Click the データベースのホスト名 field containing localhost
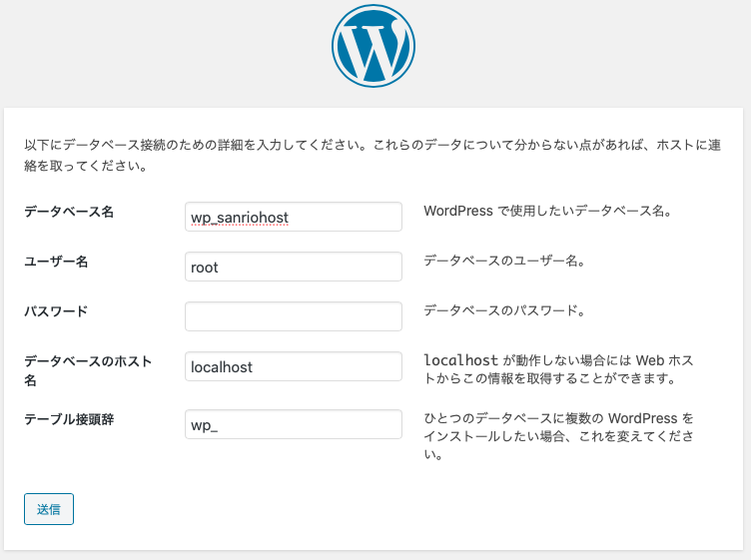 [x=293, y=366]
